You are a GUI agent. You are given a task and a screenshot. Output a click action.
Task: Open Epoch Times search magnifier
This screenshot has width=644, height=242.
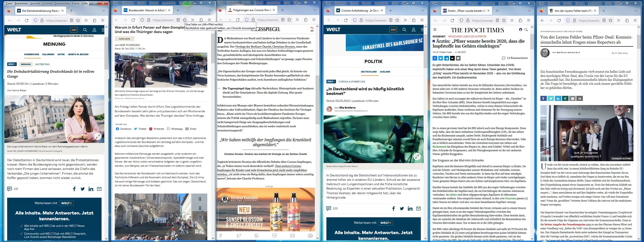pos(526,30)
